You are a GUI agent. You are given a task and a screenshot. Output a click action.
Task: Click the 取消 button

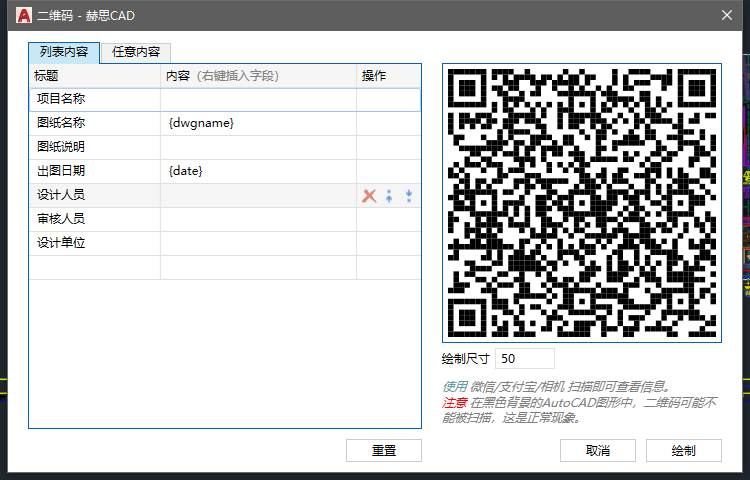[597, 450]
